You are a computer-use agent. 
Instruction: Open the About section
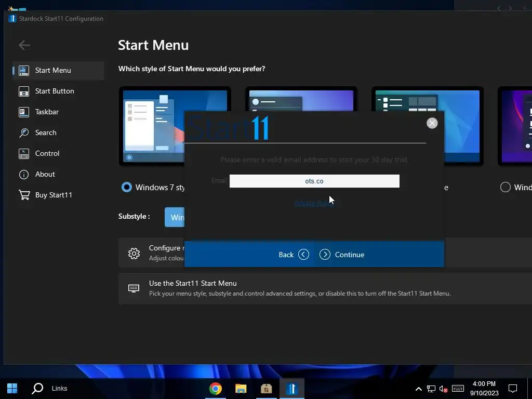(58, 174)
